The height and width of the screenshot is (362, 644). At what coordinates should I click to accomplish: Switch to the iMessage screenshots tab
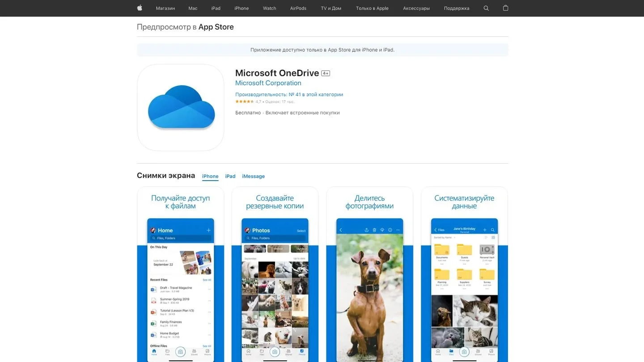[x=254, y=177]
